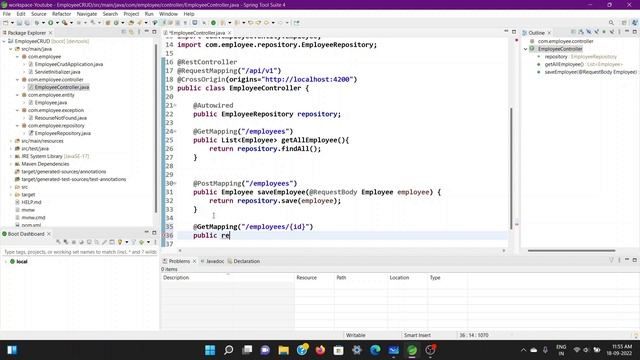Click the Save All toolbar icon
The image size is (640, 360).
(x=27, y=23)
